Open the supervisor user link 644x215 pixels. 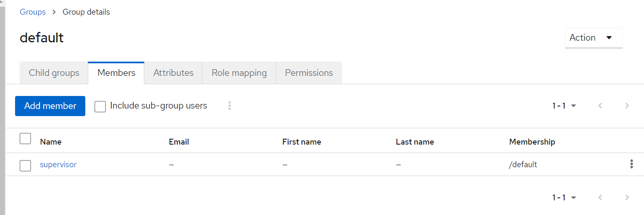[x=58, y=165]
